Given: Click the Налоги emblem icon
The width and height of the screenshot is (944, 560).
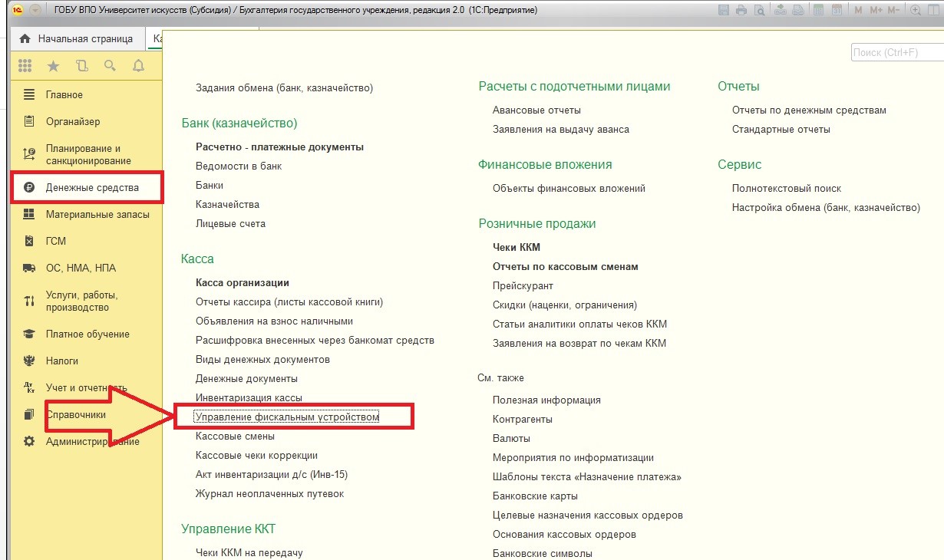Looking at the screenshot, I should [x=29, y=361].
